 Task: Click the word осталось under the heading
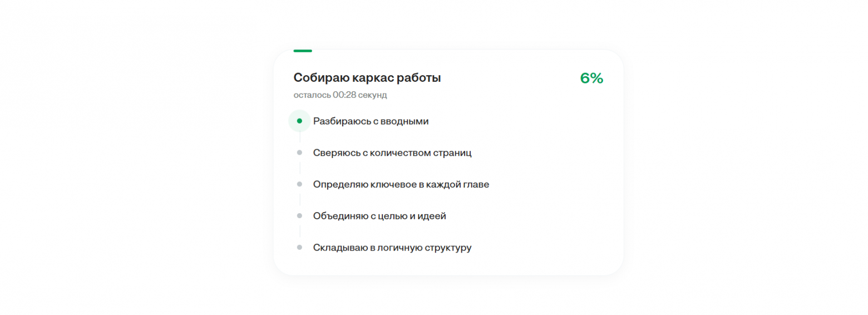[312, 95]
